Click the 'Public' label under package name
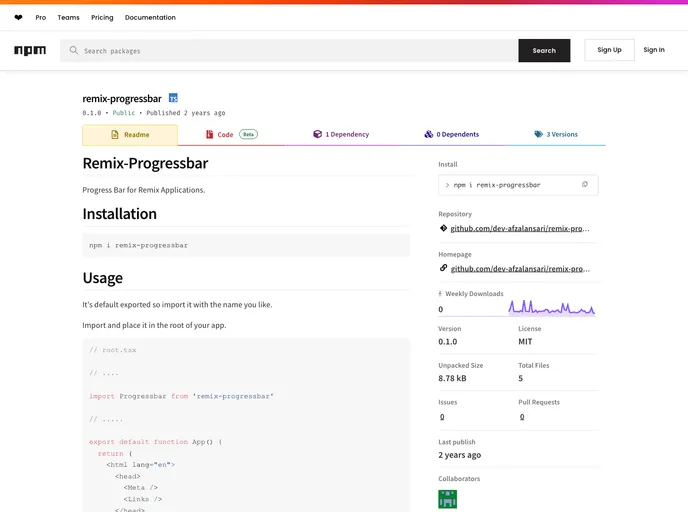The height and width of the screenshot is (512, 688). (x=124, y=113)
